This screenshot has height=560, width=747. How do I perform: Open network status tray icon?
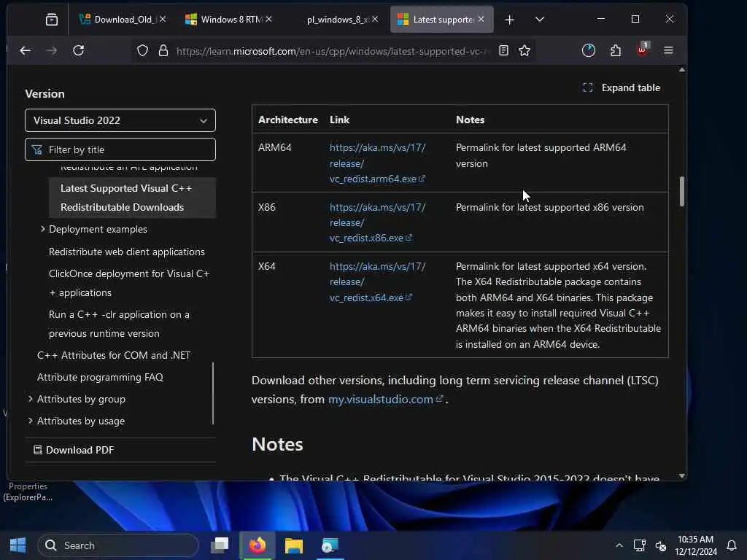coord(639,545)
